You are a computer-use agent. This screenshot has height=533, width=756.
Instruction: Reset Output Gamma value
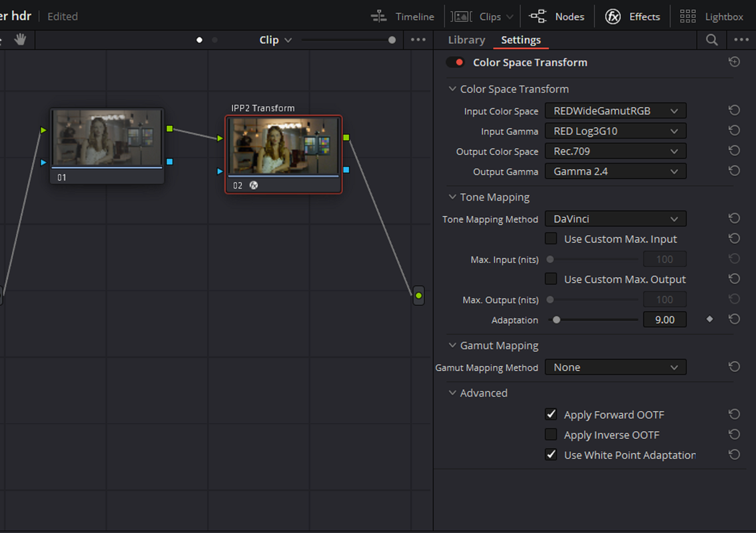tap(734, 171)
